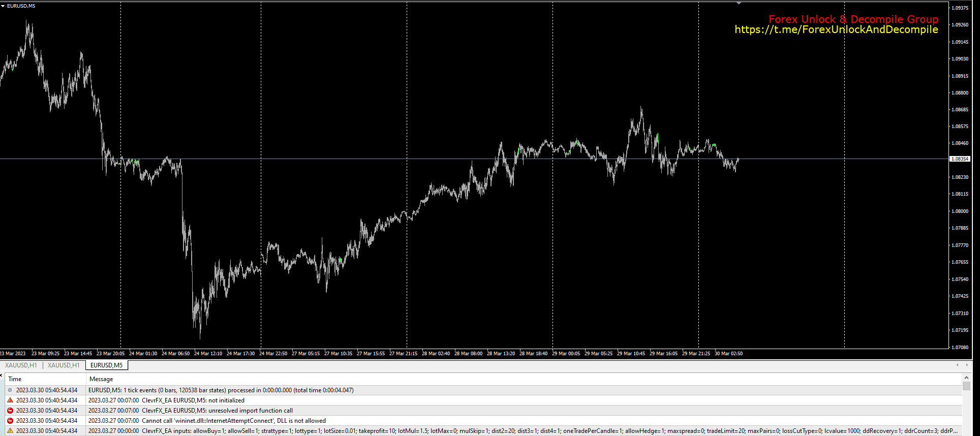980x436 pixels.
Task: Click the 1.08354 current price label
Action: [x=960, y=159]
